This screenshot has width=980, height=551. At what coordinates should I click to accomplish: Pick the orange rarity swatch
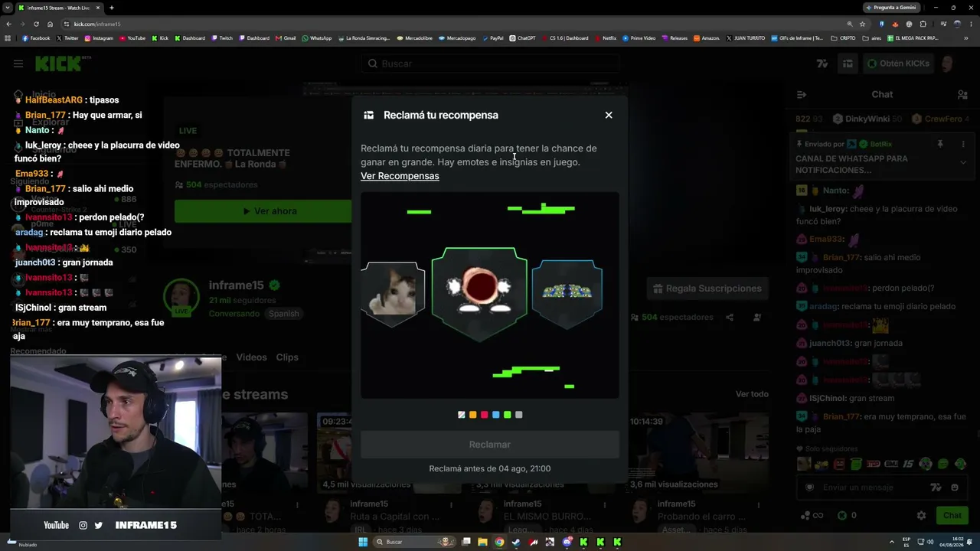pos(472,415)
